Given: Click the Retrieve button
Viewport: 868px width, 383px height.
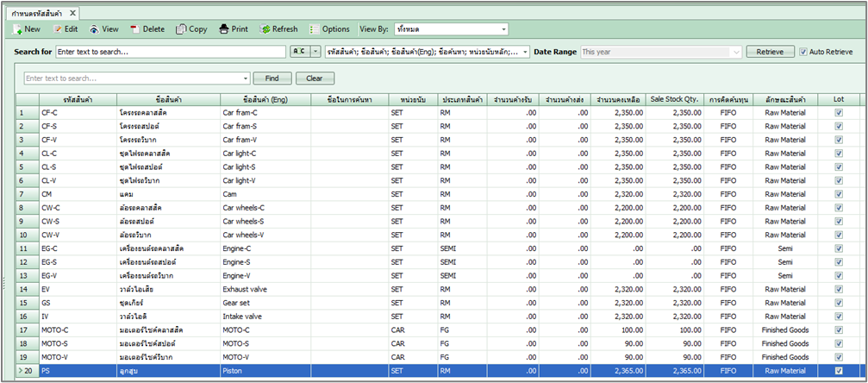Looking at the screenshot, I should tap(770, 52).
